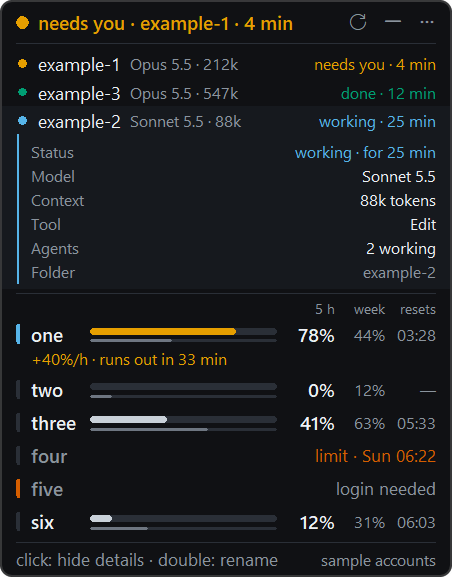This screenshot has width=452, height=577.
Task: Click the Tool value 'Edit'
Action: tap(423, 225)
